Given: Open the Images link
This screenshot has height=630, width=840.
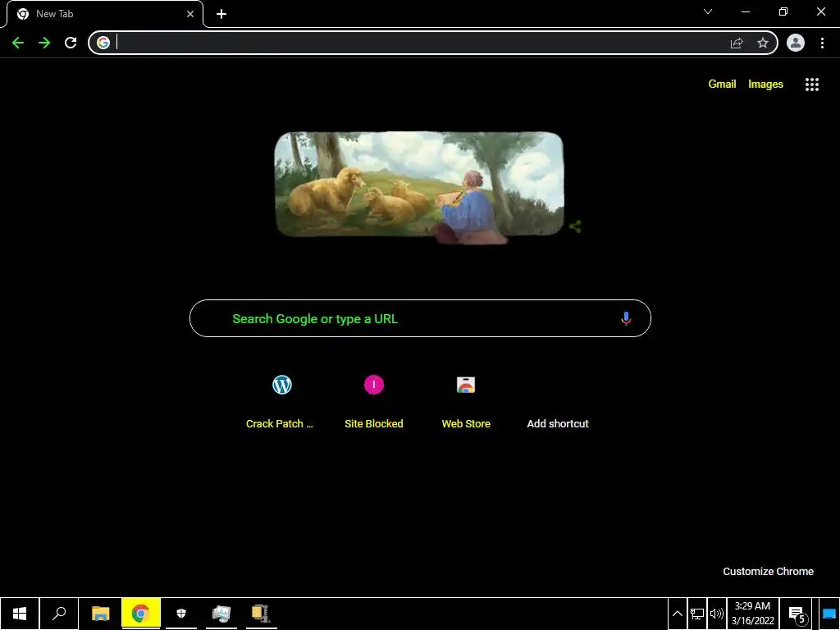Looking at the screenshot, I should point(765,84).
